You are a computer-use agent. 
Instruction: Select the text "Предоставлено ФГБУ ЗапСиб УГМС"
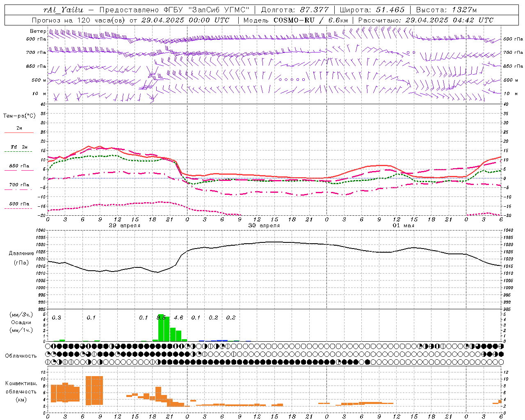(x=174, y=10)
